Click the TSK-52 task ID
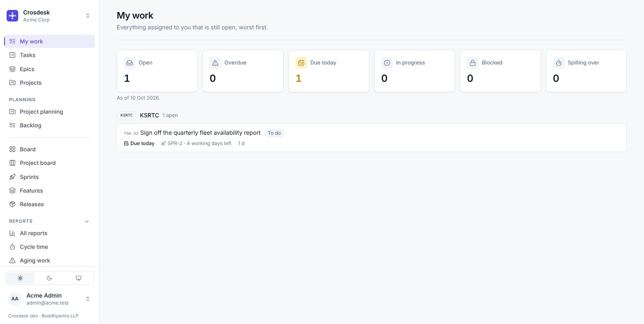The width and height of the screenshot is (644, 324). click(131, 133)
